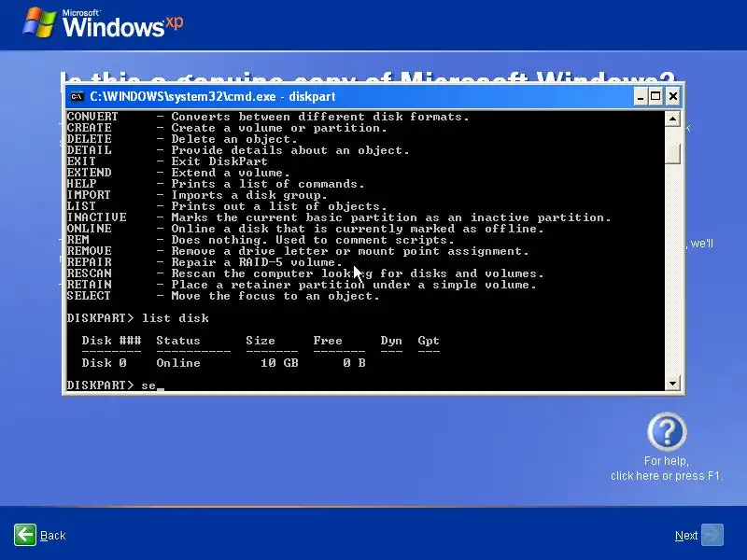
Task: Click the Free column header
Action: click(x=328, y=341)
